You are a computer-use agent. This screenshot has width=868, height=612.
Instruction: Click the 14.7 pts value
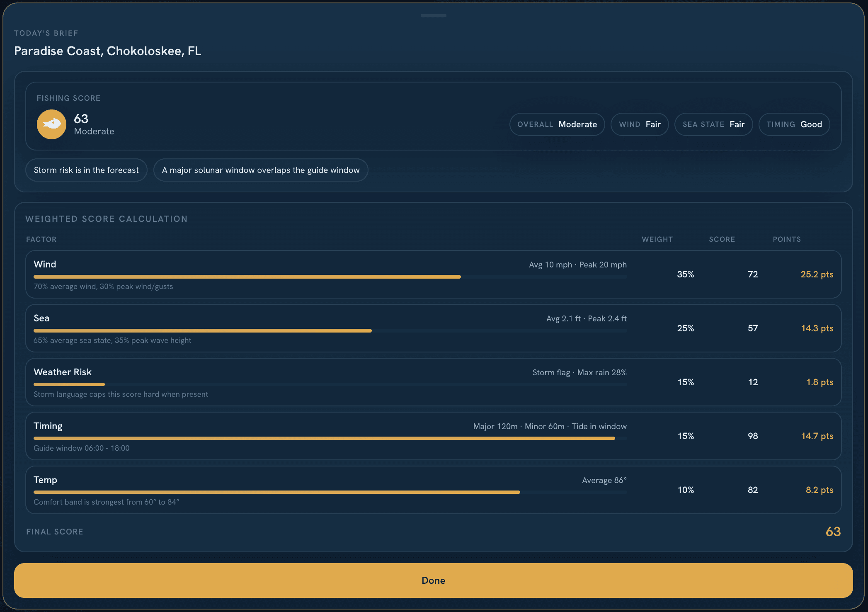(817, 436)
